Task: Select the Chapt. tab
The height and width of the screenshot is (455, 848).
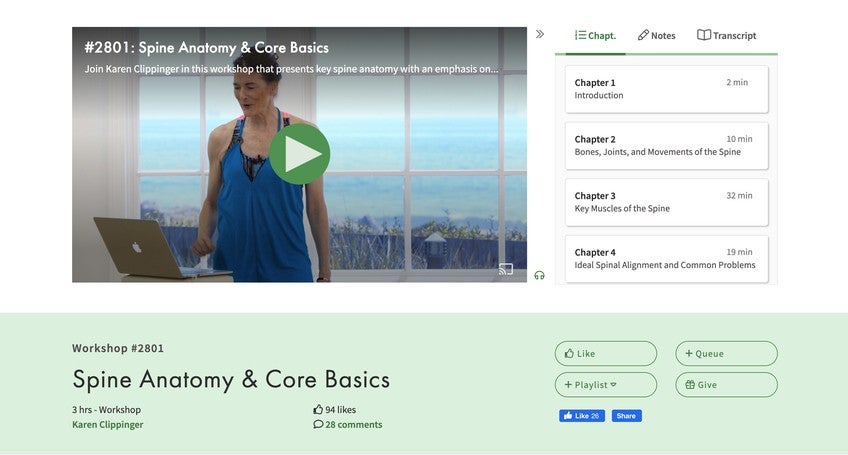Action: click(x=595, y=35)
